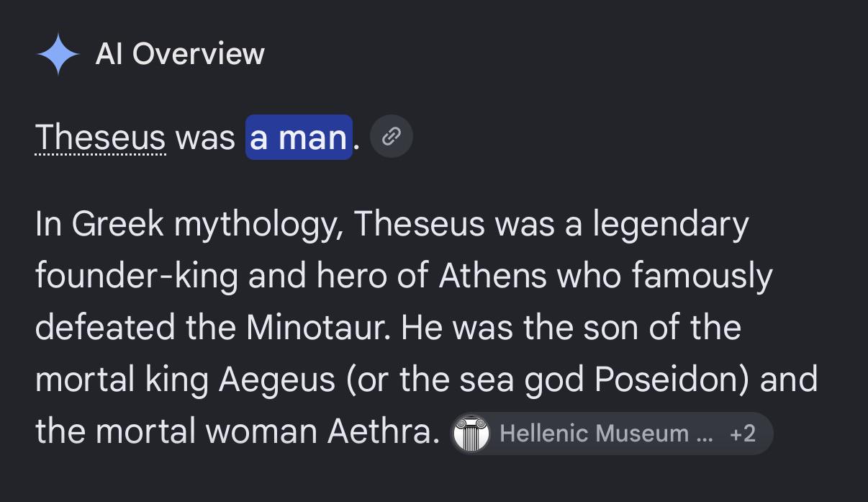Viewport: 868px width, 502px height.
Task: Open the underlined Theseus link
Action: click(100, 137)
